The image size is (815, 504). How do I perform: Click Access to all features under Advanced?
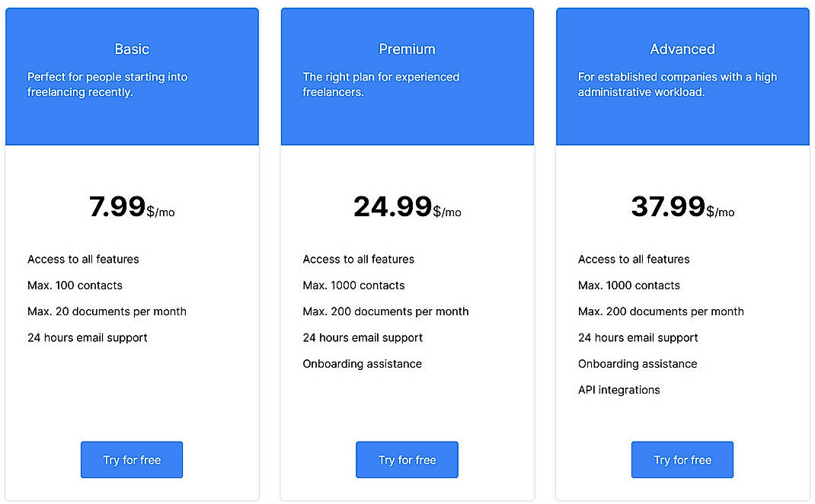tap(634, 259)
